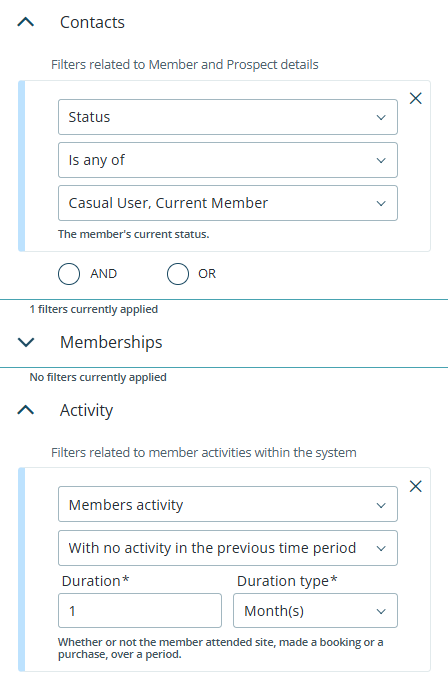The width and height of the screenshot is (448, 678).
Task: Select the OR radio button
Action: [x=178, y=274]
